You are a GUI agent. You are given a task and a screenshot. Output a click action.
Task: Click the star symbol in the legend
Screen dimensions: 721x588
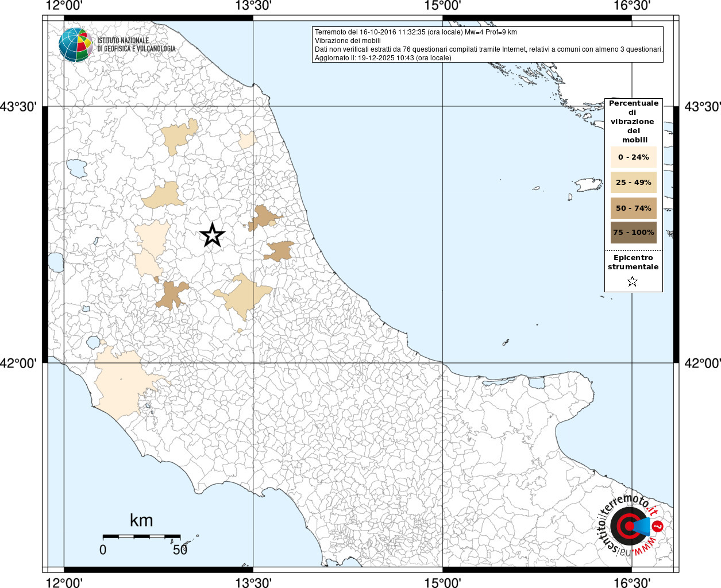(x=633, y=281)
